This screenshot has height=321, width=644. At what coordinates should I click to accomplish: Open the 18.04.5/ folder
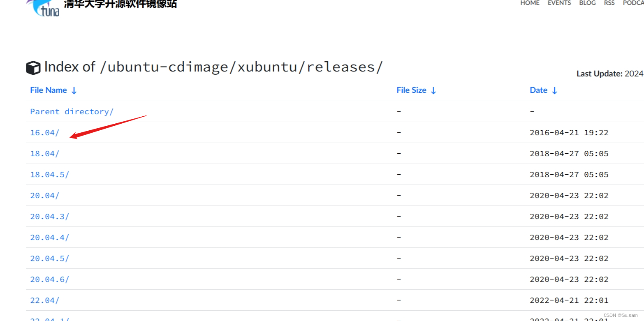(50, 174)
